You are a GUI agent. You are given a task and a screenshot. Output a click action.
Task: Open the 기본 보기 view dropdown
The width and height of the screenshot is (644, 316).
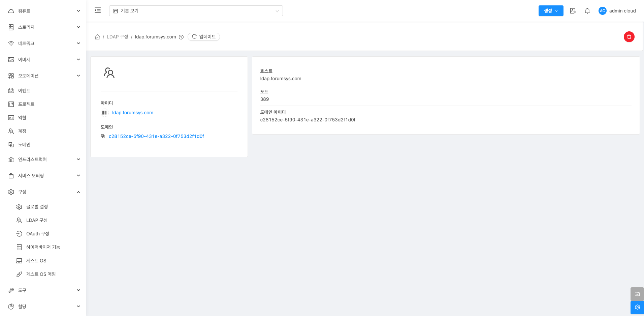pyautogui.click(x=196, y=11)
